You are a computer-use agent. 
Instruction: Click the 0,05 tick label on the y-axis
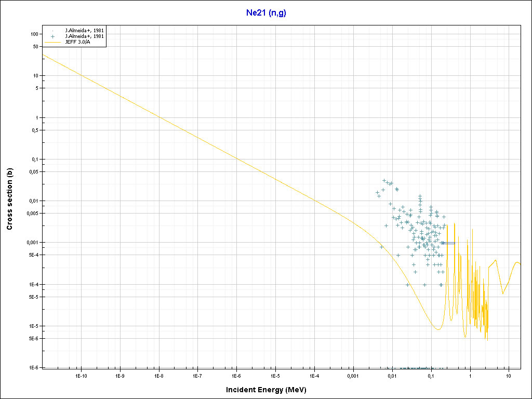tap(34, 171)
